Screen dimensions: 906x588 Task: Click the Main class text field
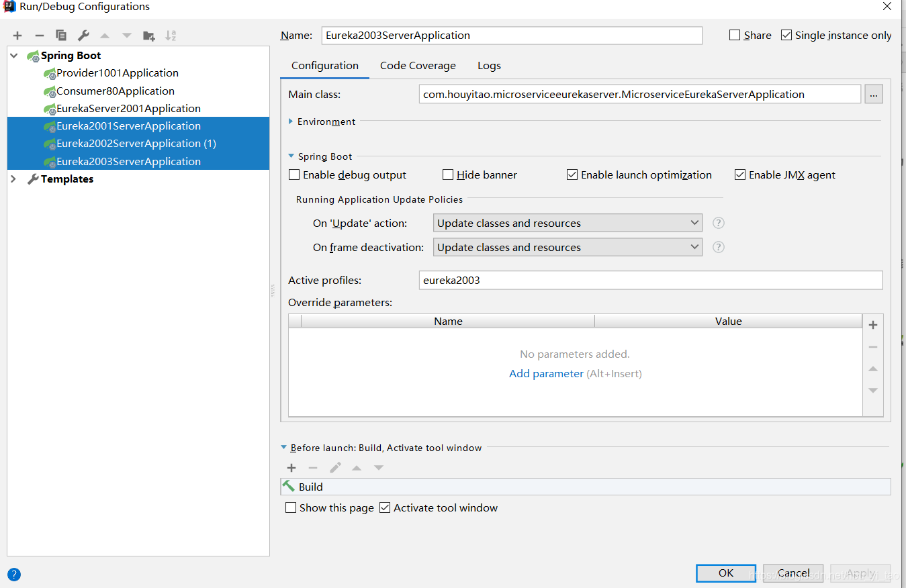tap(639, 95)
